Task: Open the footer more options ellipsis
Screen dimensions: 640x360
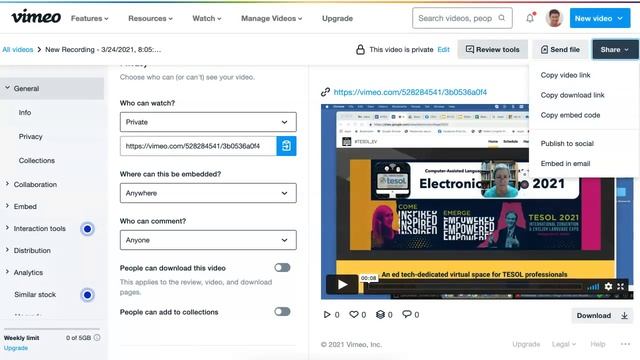Action: tap(625, 344)
